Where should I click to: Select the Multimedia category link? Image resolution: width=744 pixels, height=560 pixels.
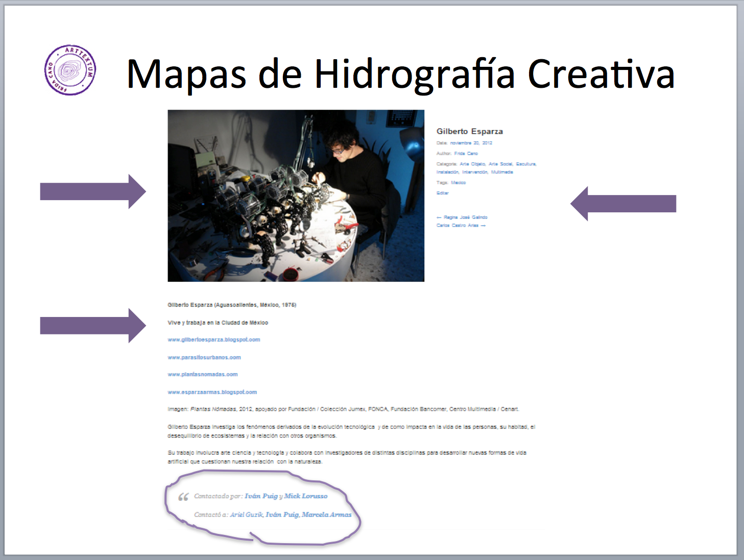point(501,172)
